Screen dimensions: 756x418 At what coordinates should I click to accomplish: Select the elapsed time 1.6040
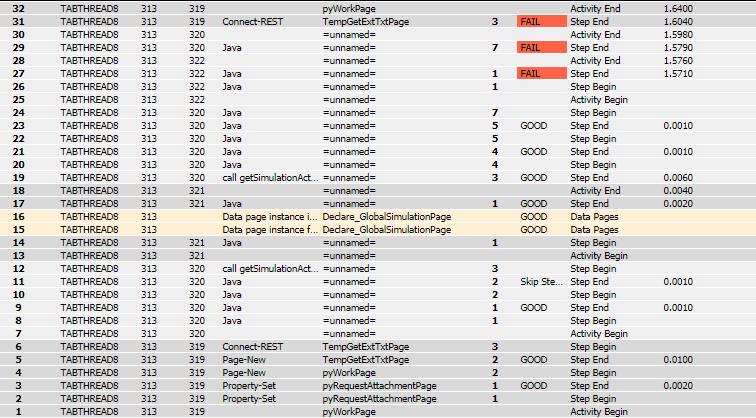pyautogui.click(x=678, y=22)
